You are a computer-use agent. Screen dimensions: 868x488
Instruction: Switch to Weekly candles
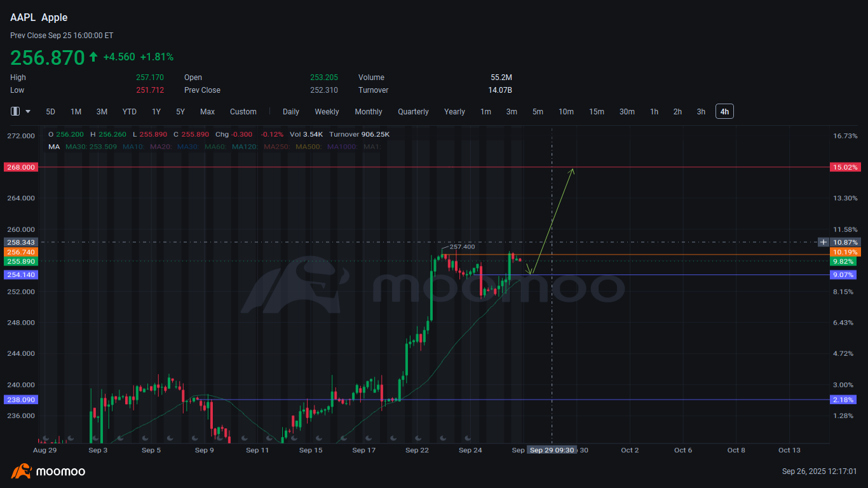(327, 112)
